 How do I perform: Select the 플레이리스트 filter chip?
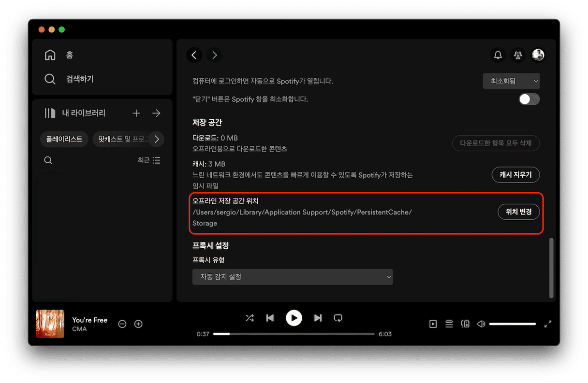64,140
